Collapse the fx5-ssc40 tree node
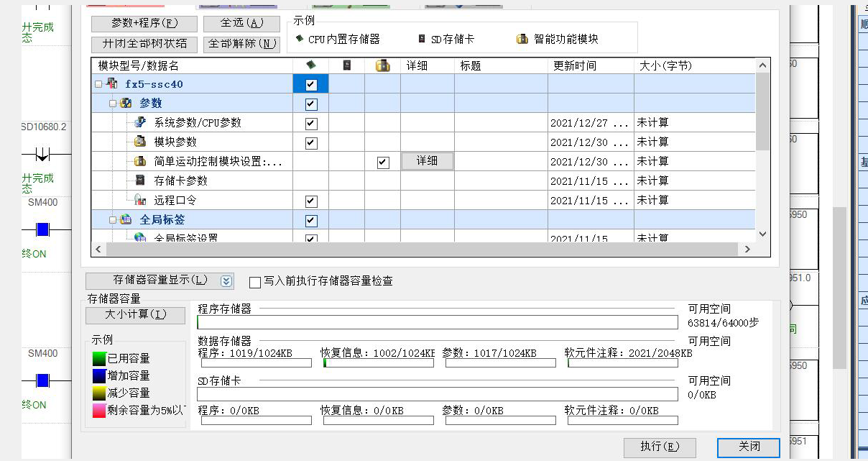This screenshot has height=461, width=868. (98, 85)
